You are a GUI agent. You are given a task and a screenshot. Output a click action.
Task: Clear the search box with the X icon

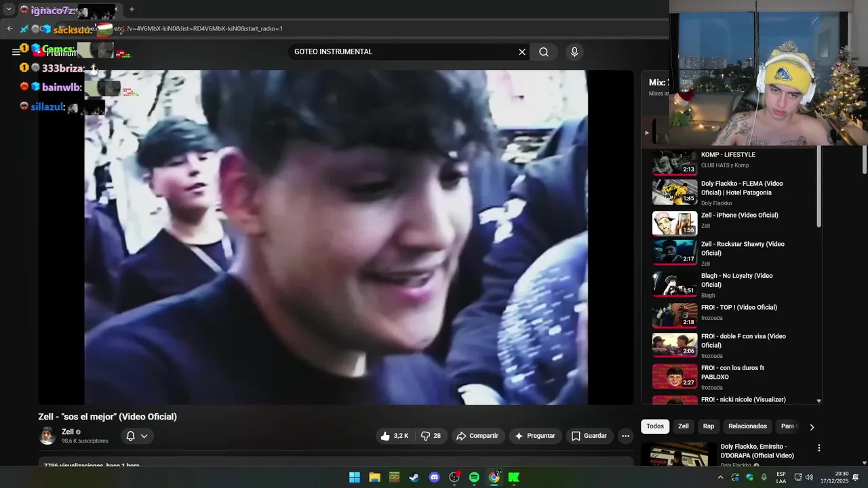[x=522, y=52]
